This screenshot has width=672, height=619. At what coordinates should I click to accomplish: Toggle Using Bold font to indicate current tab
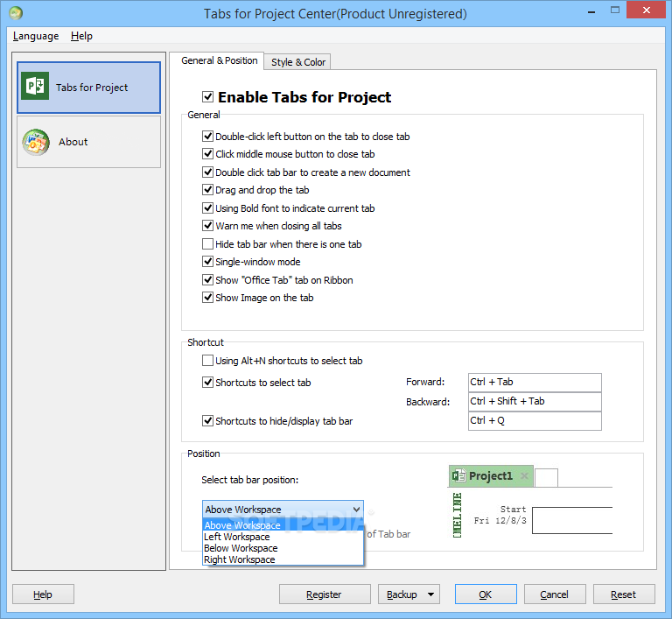(208, 208)
